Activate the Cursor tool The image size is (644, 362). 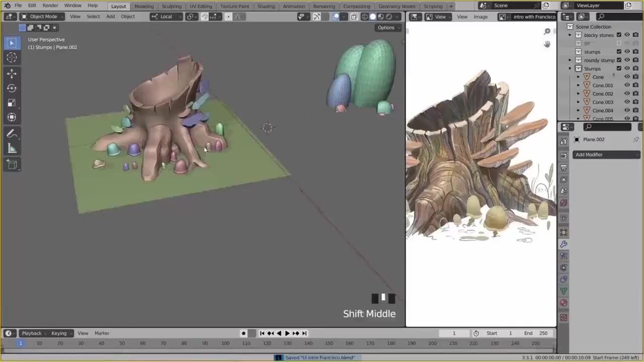coord(12,58)
